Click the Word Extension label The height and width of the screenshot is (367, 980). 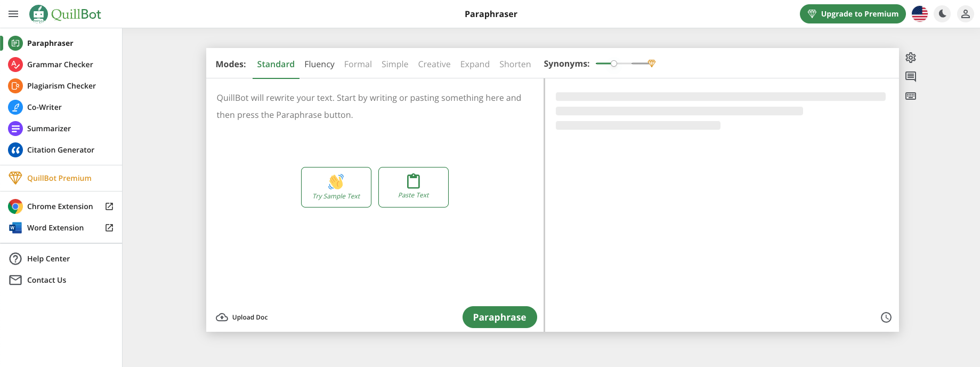55,228
